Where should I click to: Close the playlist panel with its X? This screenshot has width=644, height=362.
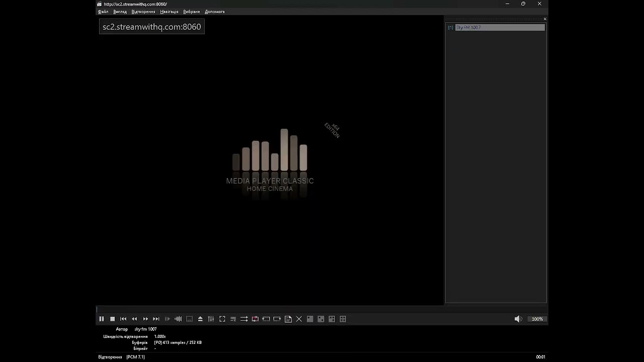(x=545, y=19)
